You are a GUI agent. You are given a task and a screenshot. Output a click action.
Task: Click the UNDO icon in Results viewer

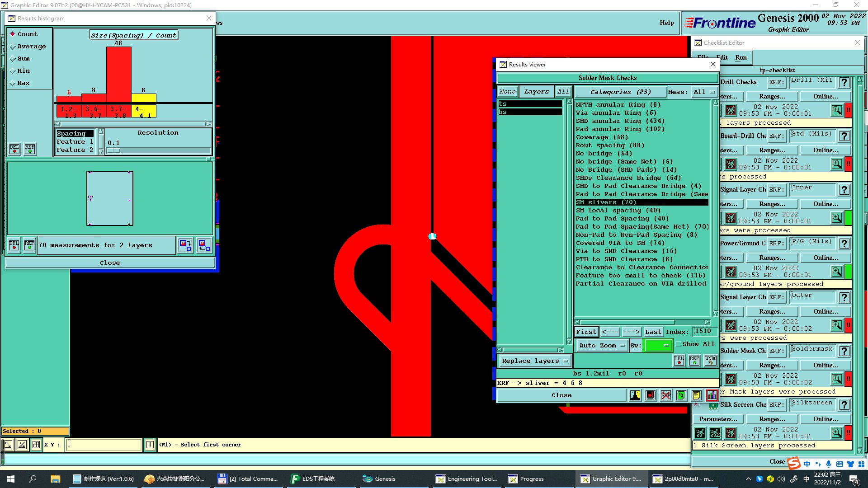(x=710, y=360)
